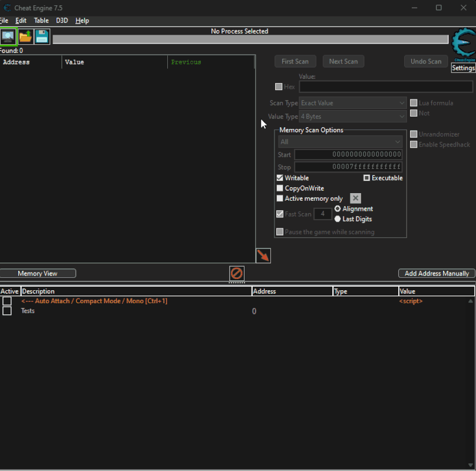Select the Alignment radio button
The image size is (476, 471).
(338, 209)
